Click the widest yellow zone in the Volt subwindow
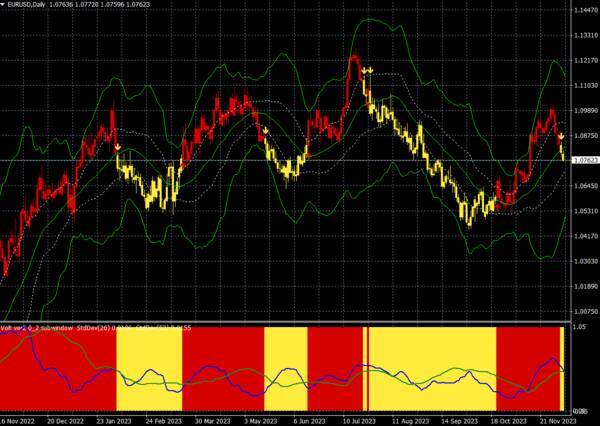This screenshot has width=600, height=426. (432, 370)
